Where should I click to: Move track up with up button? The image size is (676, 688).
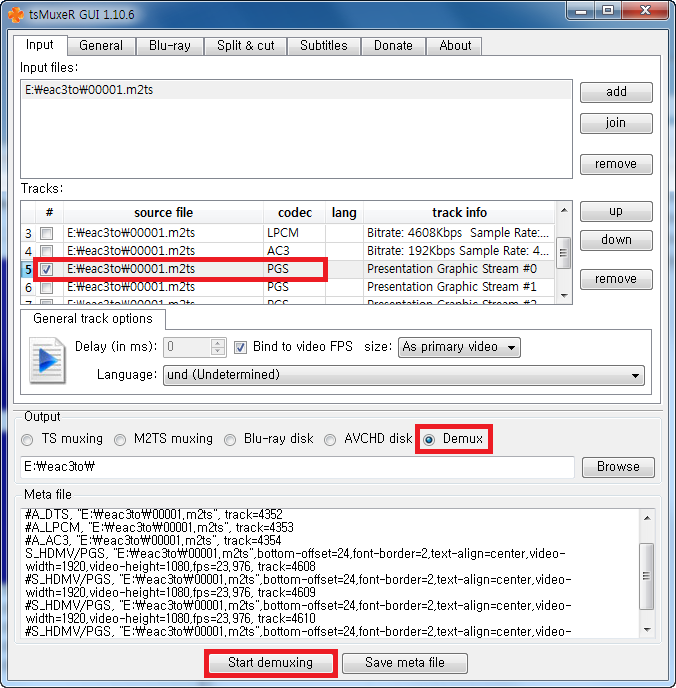(616, 211)
